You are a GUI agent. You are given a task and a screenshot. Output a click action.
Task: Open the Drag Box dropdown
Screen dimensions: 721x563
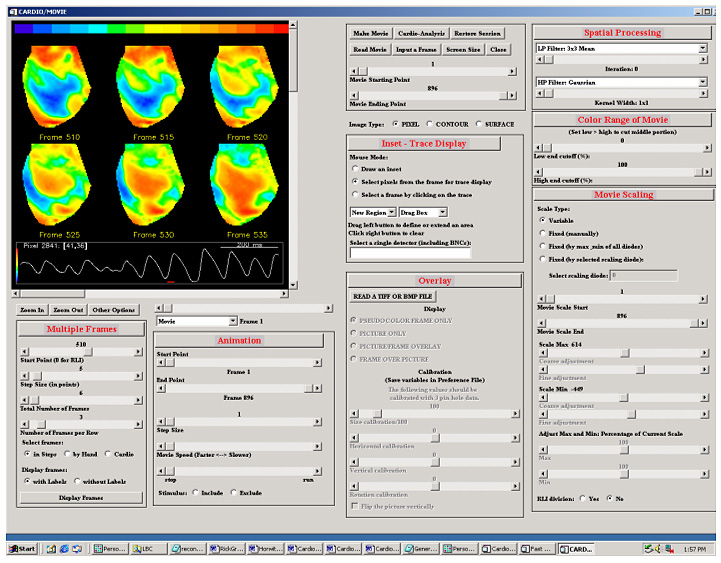(423, 212)
